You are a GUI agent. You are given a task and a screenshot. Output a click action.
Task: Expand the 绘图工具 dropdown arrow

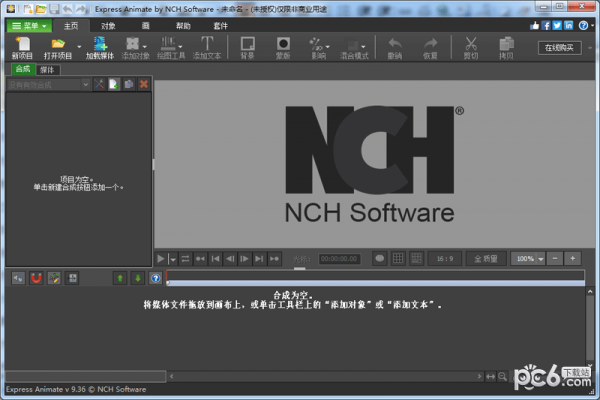[180, 47]
